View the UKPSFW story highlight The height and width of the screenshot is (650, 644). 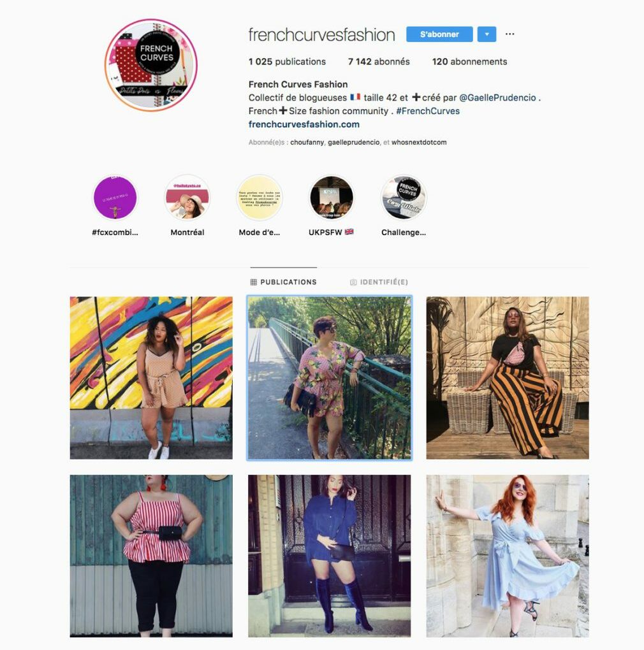pos(332,198)
